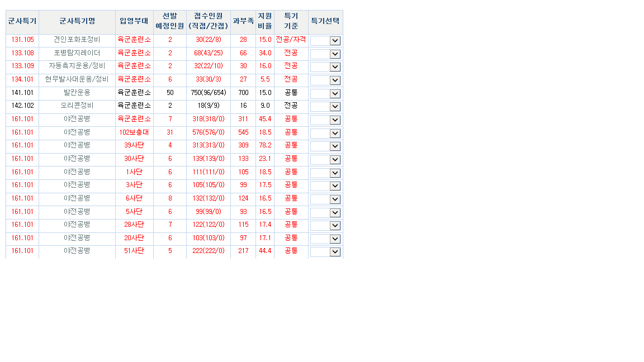This screenshot has height=362, width=644.
Task: Click the 발칸운용 specialty name
Action: coord(77,93)
